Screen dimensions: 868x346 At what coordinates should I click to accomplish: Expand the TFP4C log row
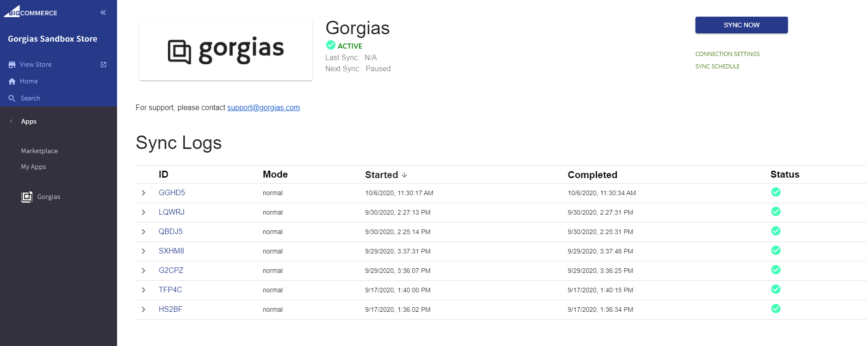point(143,290)
